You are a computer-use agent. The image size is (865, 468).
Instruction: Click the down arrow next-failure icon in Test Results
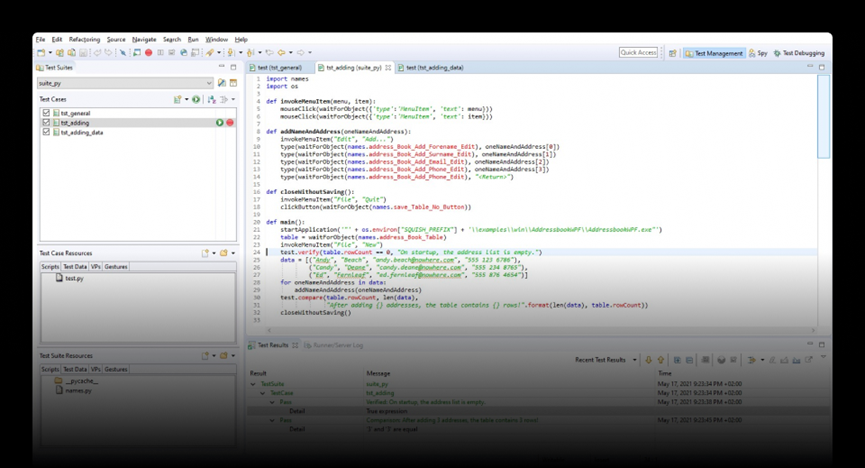648,360
